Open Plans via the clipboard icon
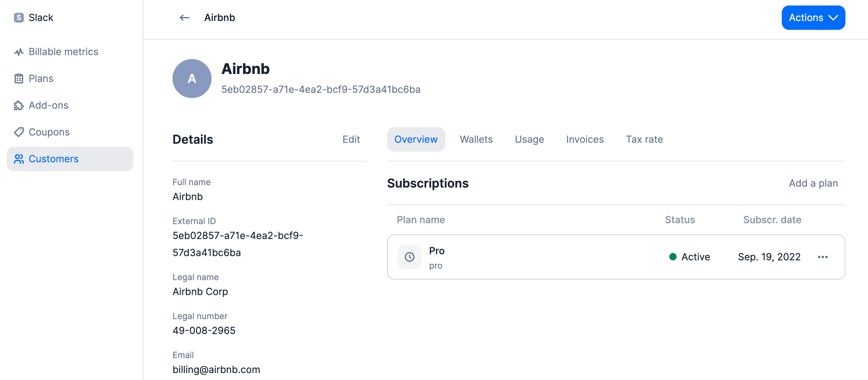Image resolution: width=868 pixels, height=380 pixels. click(x=19, y=78)
